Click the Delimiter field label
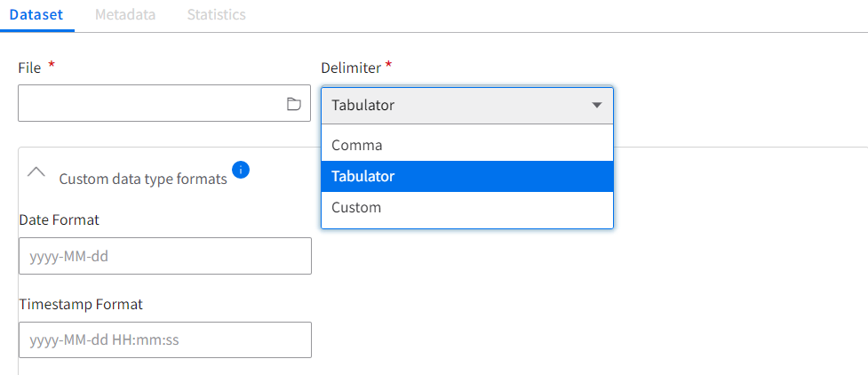Viewport: 868px width, 375px height. pyautogui.click(x=351, y=68)
